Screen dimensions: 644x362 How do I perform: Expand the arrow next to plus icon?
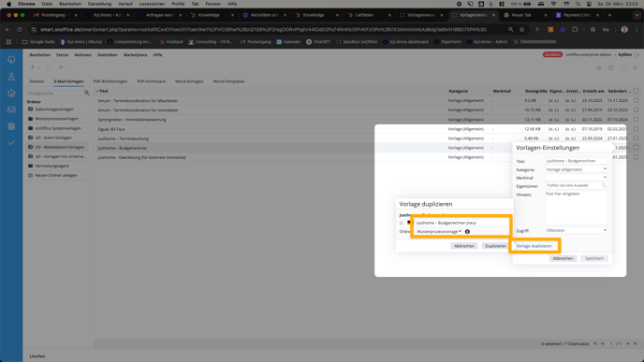coord(39,68)
